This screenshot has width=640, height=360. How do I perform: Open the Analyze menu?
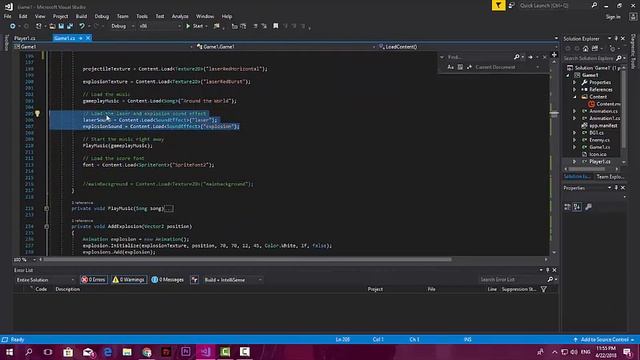click(180, 16)
